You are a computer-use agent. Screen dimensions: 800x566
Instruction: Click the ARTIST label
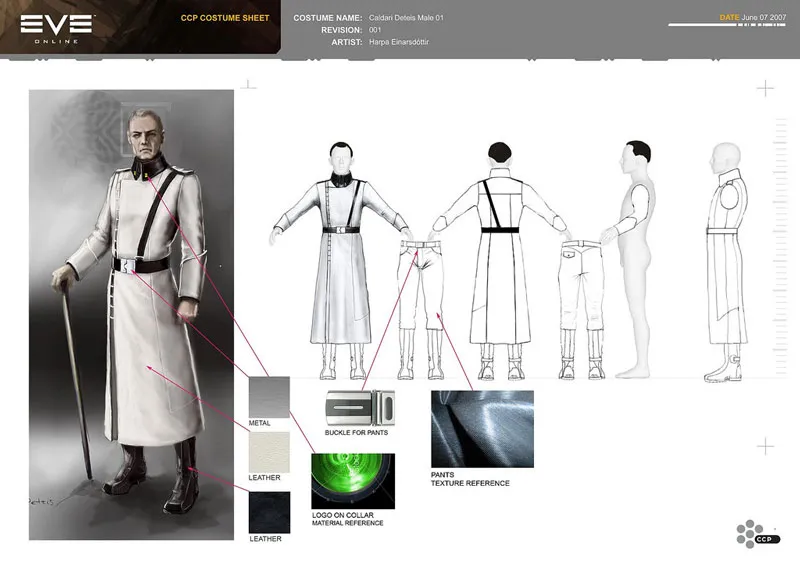point(347,42)
